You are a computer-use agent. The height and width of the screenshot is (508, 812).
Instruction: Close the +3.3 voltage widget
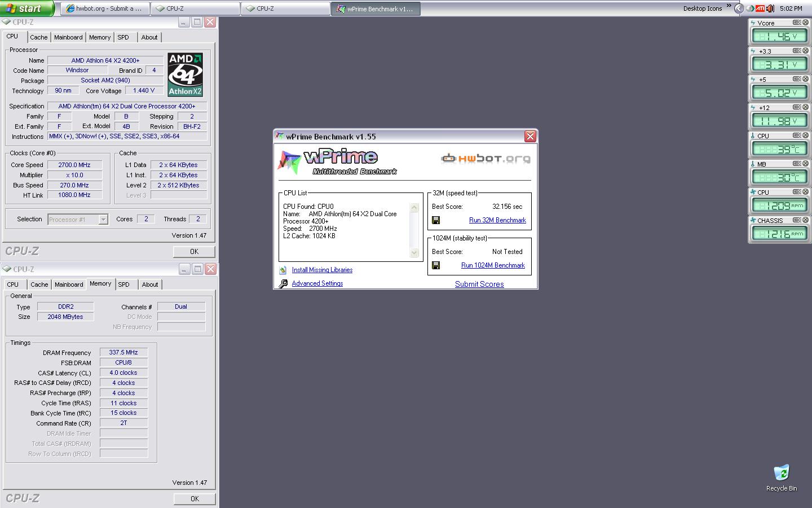806,51
